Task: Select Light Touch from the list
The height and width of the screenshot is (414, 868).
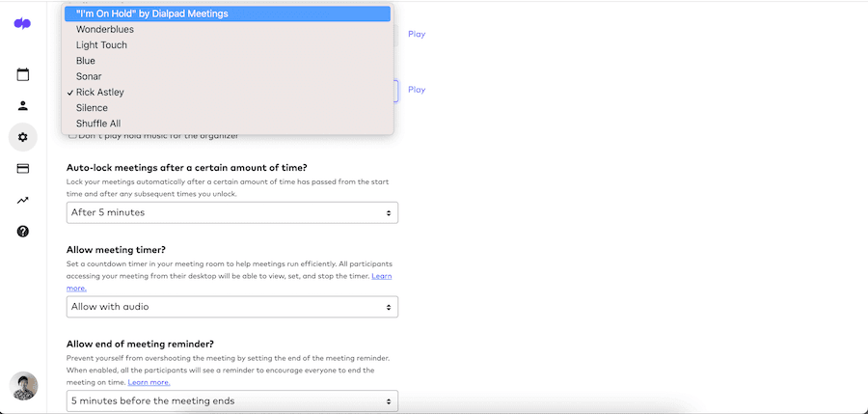Action: coord(101,45)
